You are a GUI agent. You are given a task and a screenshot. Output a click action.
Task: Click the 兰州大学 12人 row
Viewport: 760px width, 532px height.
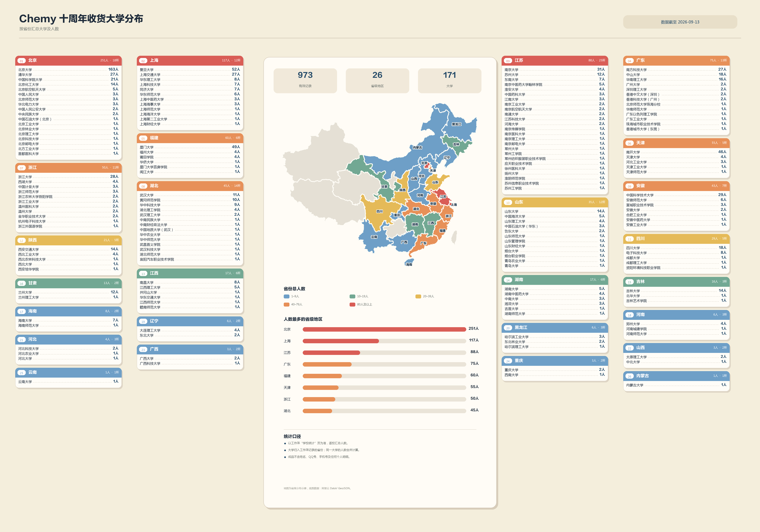tap(68, 292)
